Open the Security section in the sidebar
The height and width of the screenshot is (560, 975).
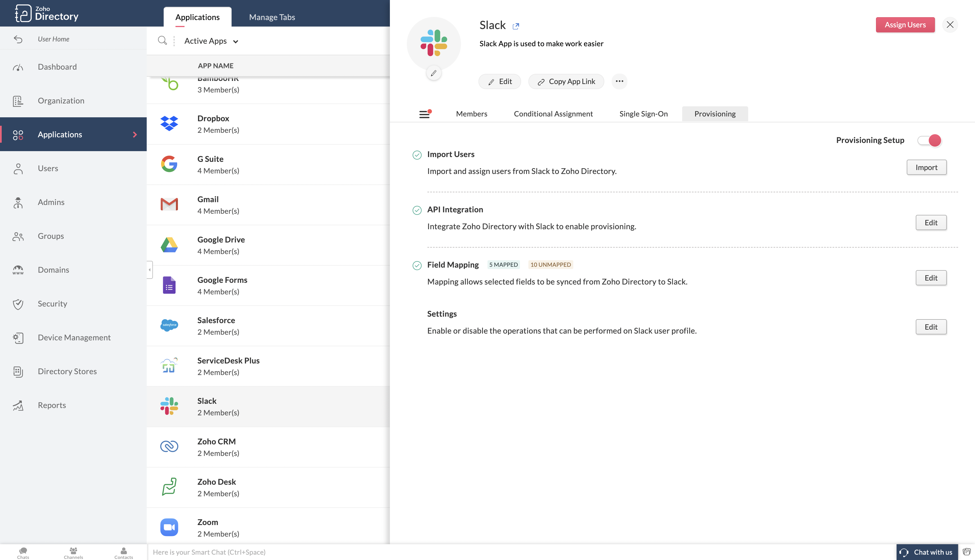[x=52, y=303]
